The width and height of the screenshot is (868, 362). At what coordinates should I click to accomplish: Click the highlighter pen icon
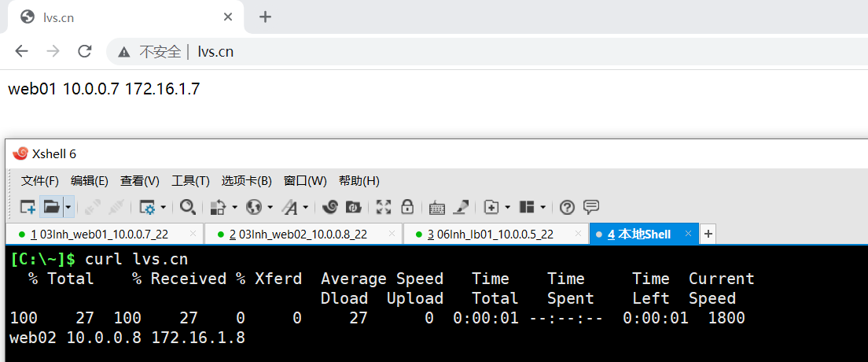tap(461, 207)
